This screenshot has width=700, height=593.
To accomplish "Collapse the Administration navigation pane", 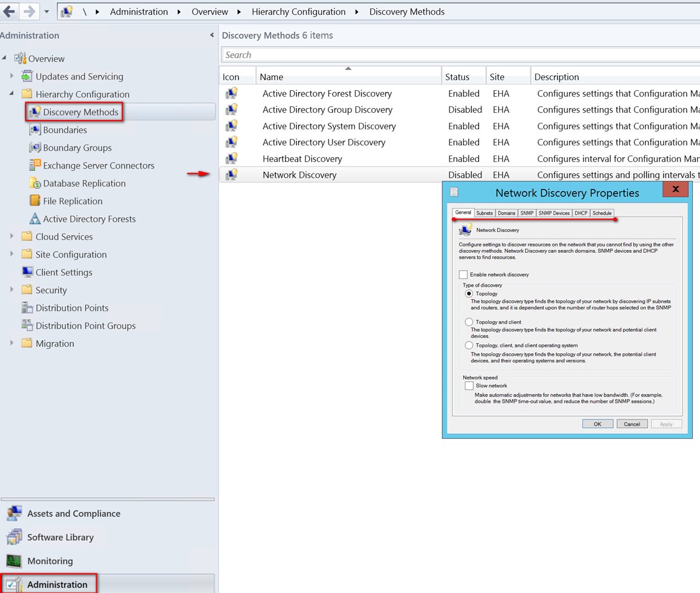I will tap(211, 35).
